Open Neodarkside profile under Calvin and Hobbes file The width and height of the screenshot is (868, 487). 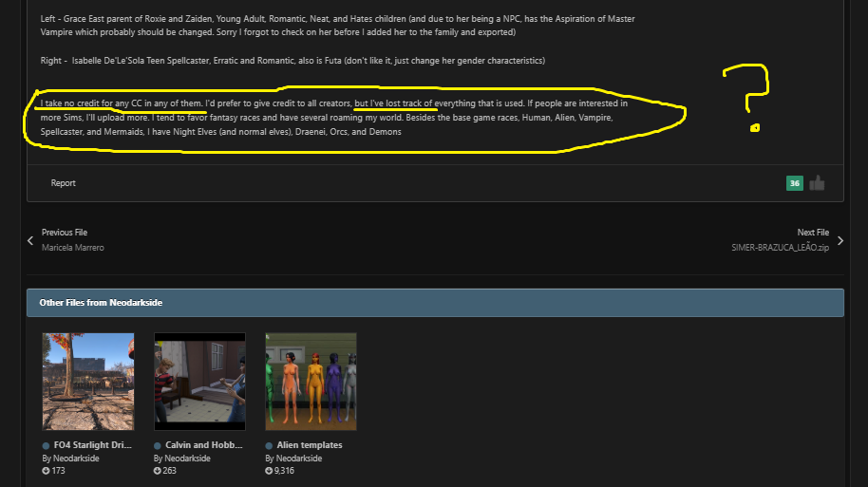tap(187, 459)
